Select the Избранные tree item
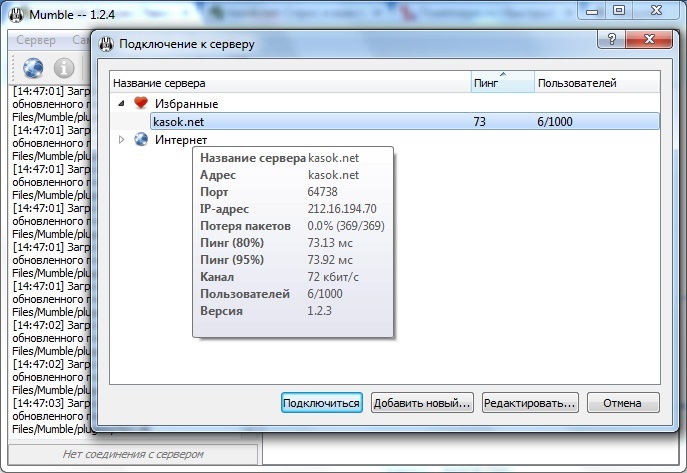This screenshot has width=687, height=473. pyautogui.click(x=186, y=104)
